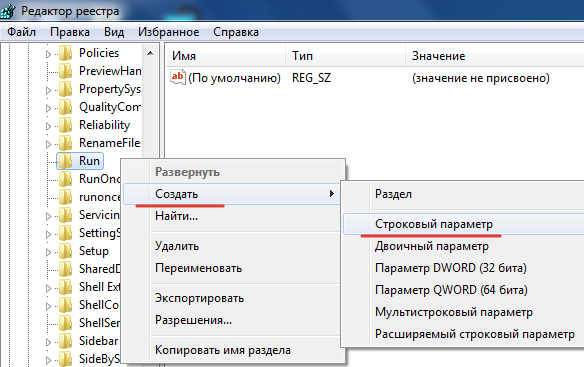Select Параметр QWORD (64 бита)
This screenshot has height=367, width=584.
(463, 290)
